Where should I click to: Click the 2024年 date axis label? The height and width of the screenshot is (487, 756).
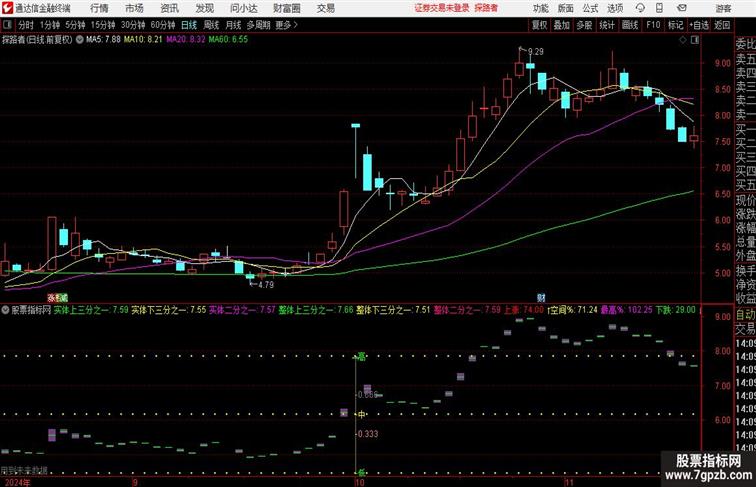coord(15,482)
